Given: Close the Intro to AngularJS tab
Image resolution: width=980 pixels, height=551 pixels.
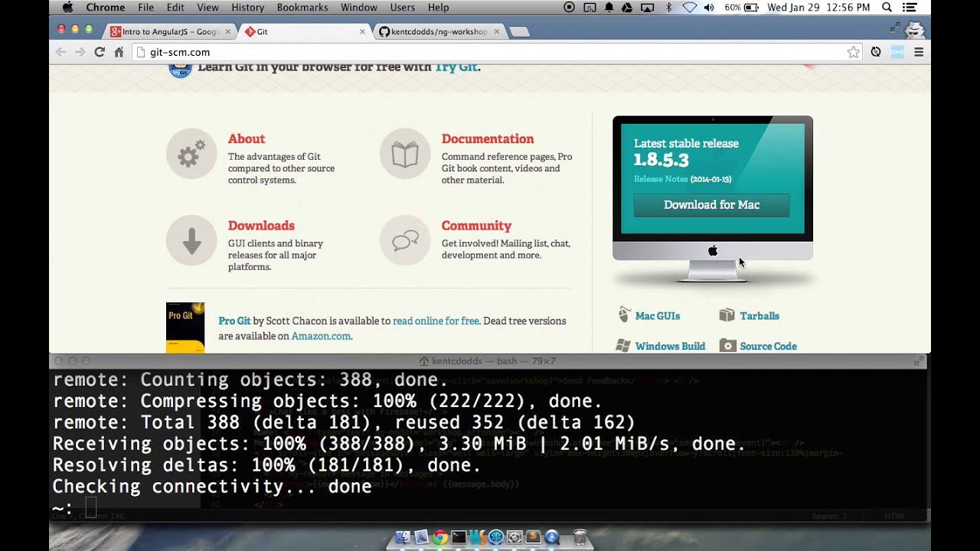Looking at the screenshot, I should pos(227,31).
